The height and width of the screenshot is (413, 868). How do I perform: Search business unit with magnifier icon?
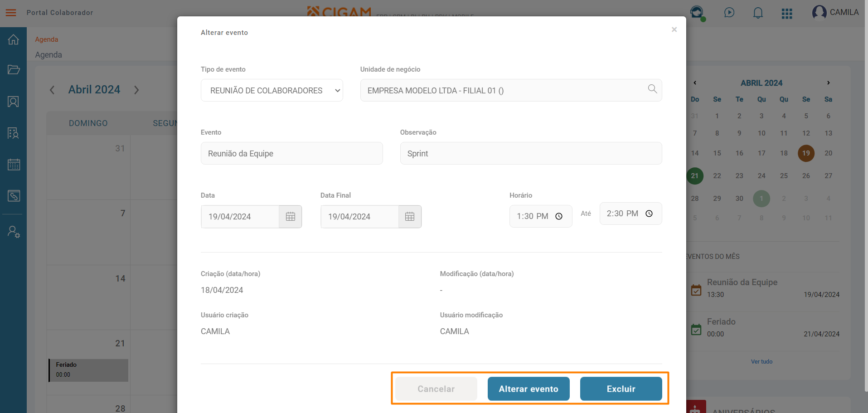(x=652, y=89)
